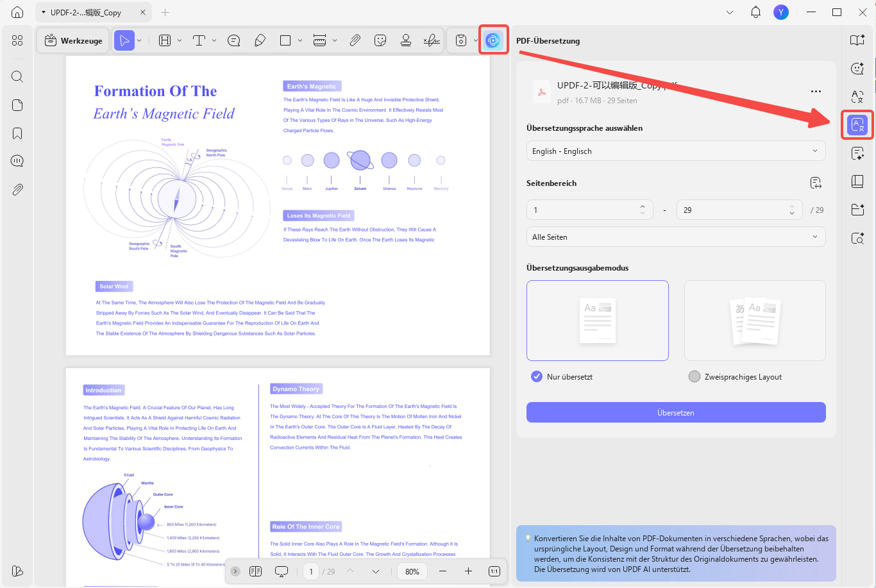This screenshot has width=876, height=588.
Task: Open the PDF translation panel icon
Action: (x=857, y=124)
